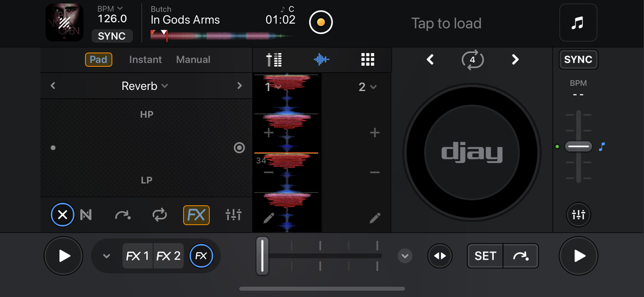
Task: Show the previous effect with the left arrow
Action: pyautogui.click(x=53, y=86)
